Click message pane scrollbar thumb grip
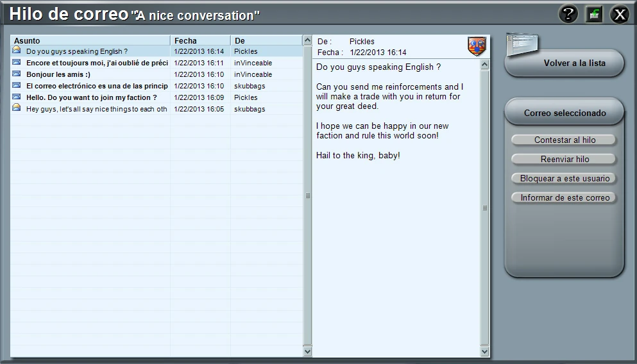Image resolution: width=637 pixels, height=364 pixels. click(x=484, y=208)
